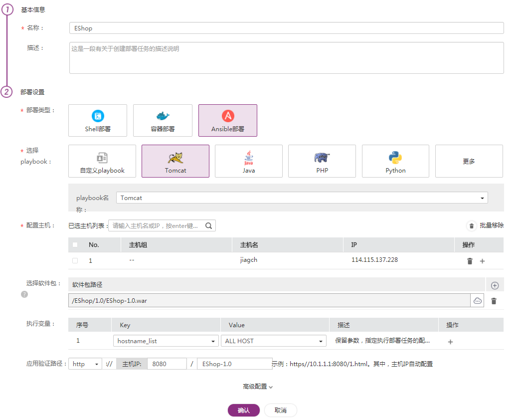
Task: Click the path field showing EShop-1.0
Action: 235,364
